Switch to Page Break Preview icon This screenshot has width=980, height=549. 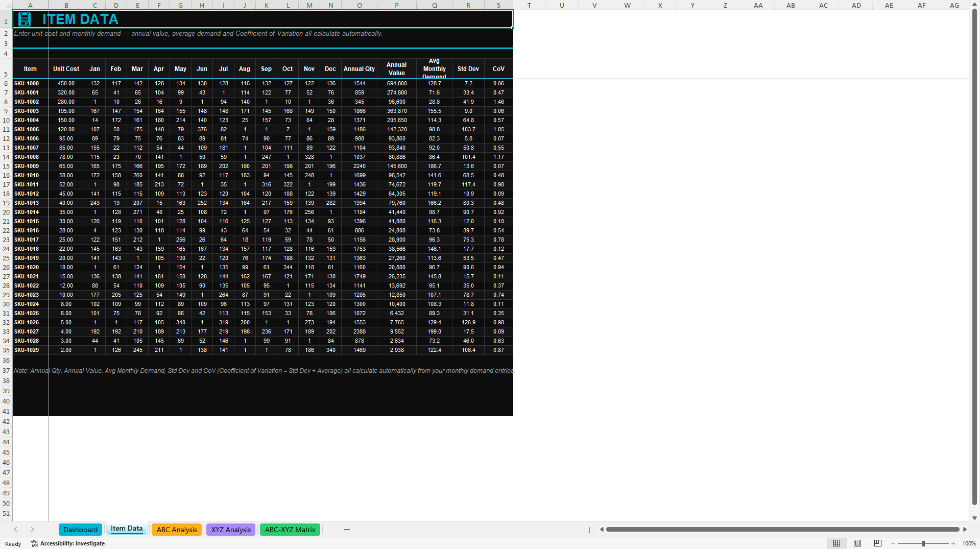(878, 543)
